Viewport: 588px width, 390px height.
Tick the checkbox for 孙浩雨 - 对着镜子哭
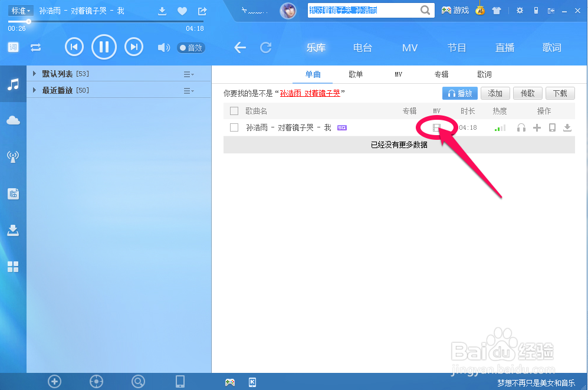233,127
